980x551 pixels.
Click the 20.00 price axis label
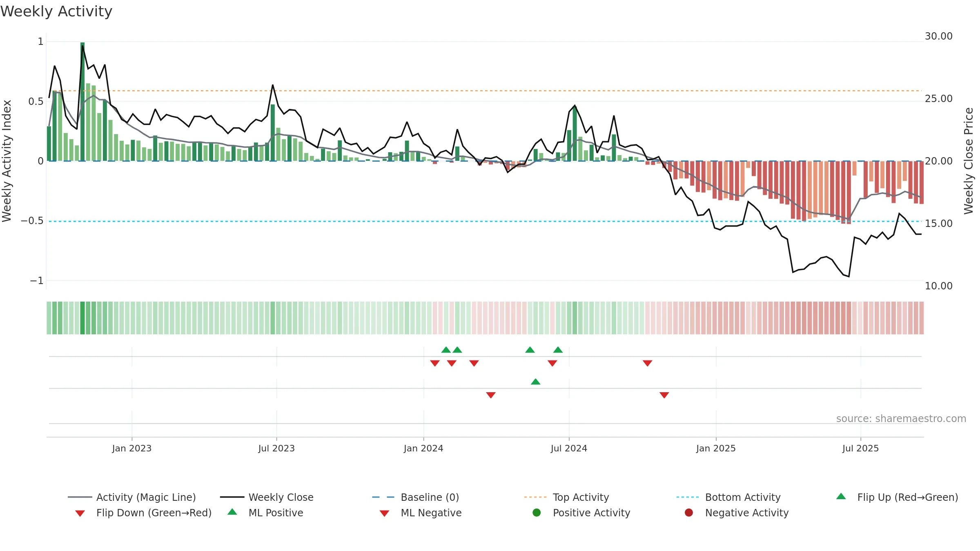(x=938, y=161)
